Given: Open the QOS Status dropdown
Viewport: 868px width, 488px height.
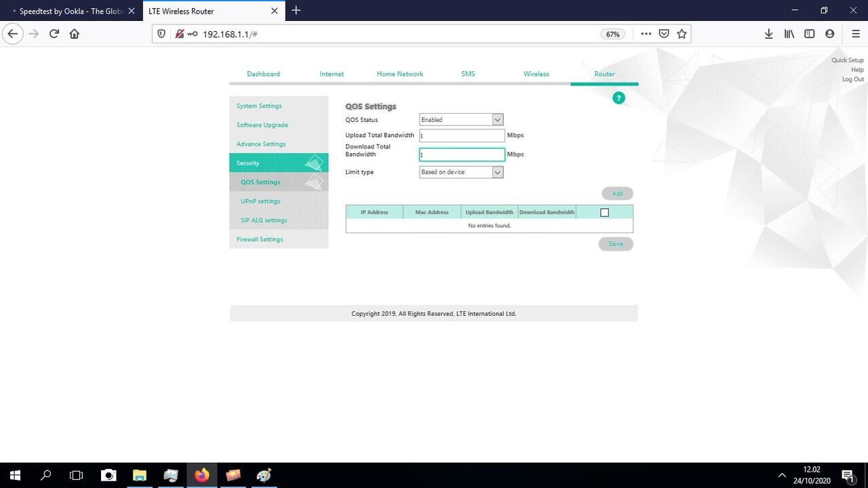Looking at the screenshot, I should point(461,120).
